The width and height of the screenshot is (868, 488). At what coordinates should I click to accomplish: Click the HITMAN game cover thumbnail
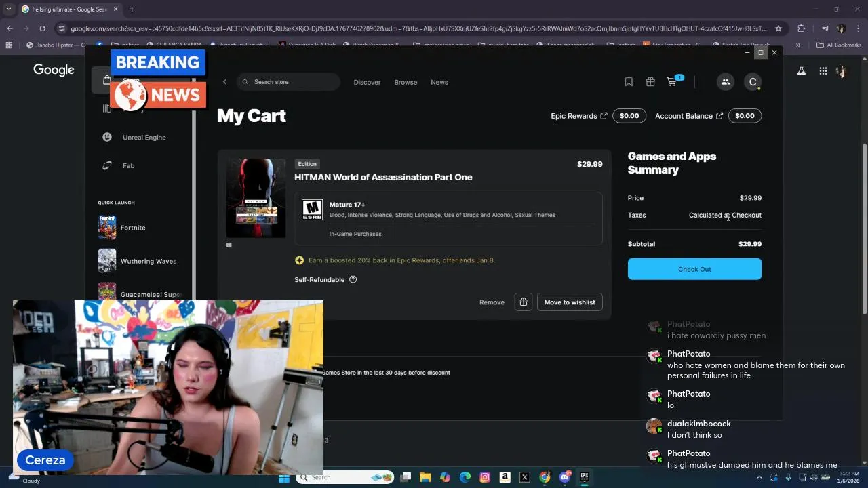[256, 198]
